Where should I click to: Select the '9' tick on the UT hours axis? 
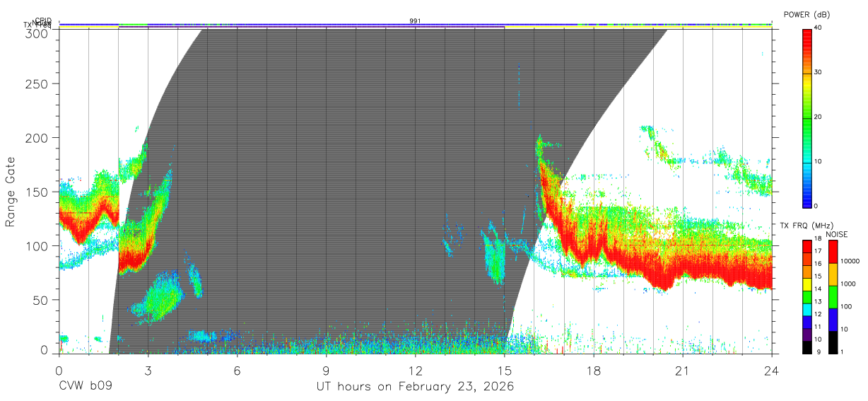[x=326, y=371]
